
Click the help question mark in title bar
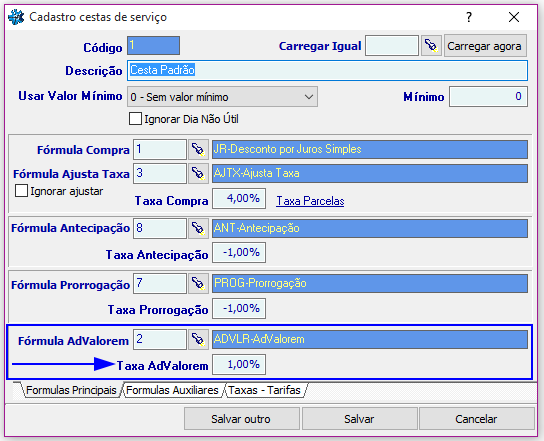pos(469,17)
